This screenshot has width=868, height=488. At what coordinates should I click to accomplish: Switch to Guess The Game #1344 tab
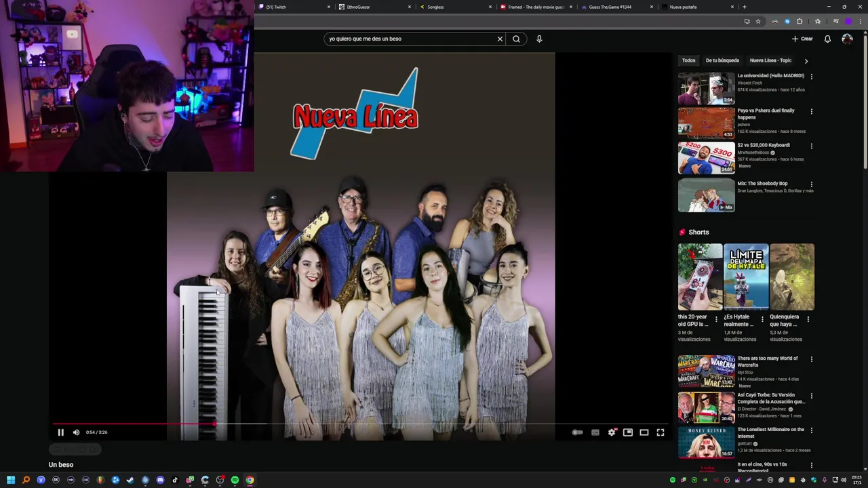tap(616, 7)
